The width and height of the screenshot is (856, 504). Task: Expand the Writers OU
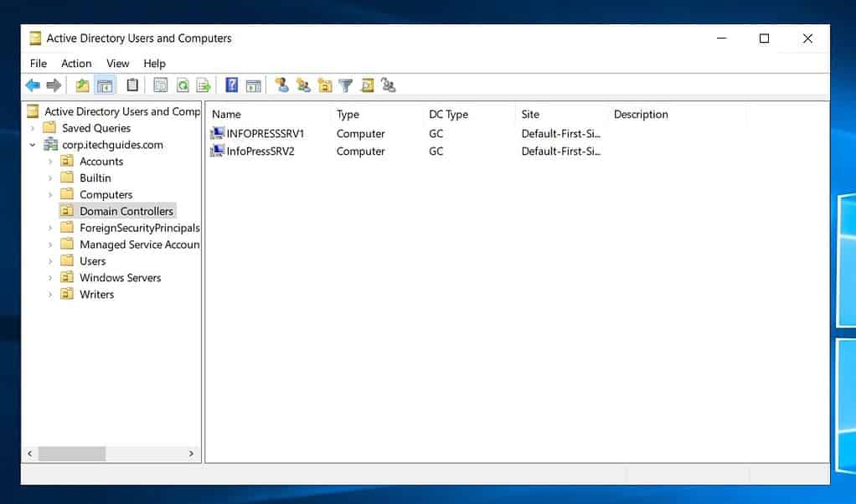pyautogui.click(x=50, y=295)
